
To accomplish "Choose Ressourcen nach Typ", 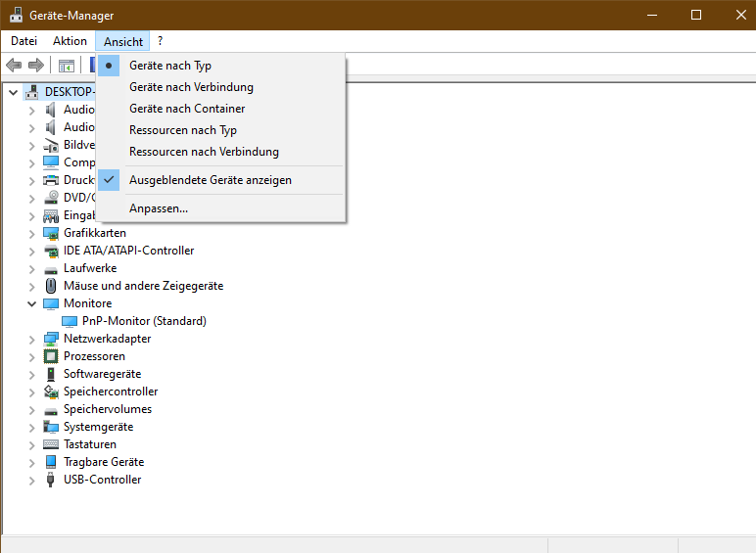I will coord(221,130).
